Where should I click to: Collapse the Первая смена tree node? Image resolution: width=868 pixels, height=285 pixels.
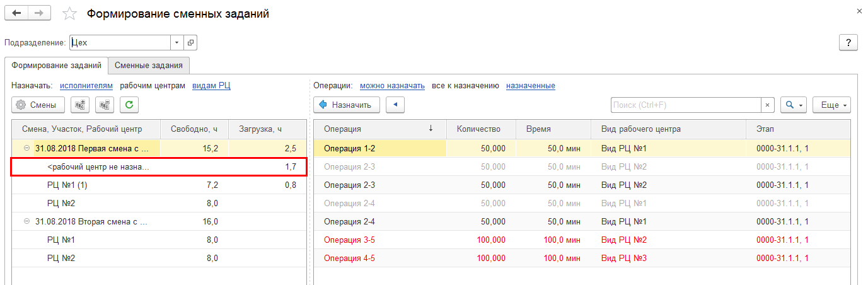26,149
